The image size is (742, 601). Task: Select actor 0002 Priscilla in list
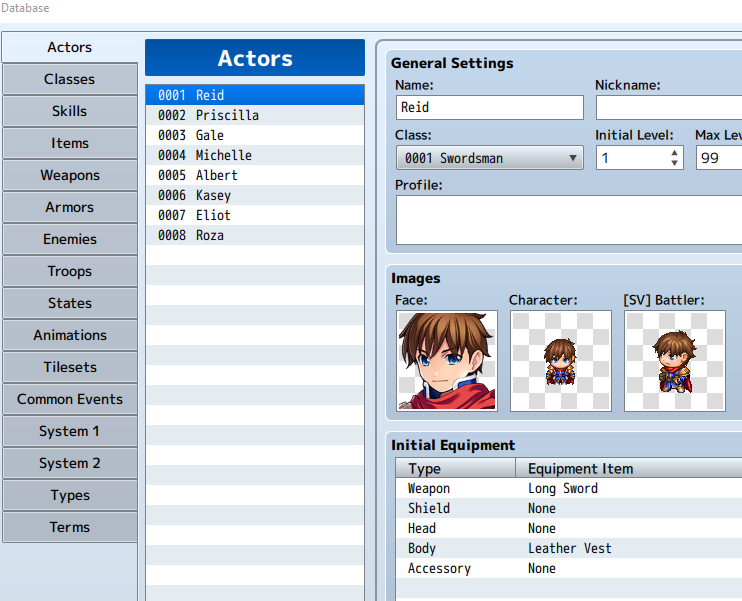click(255, 115)
